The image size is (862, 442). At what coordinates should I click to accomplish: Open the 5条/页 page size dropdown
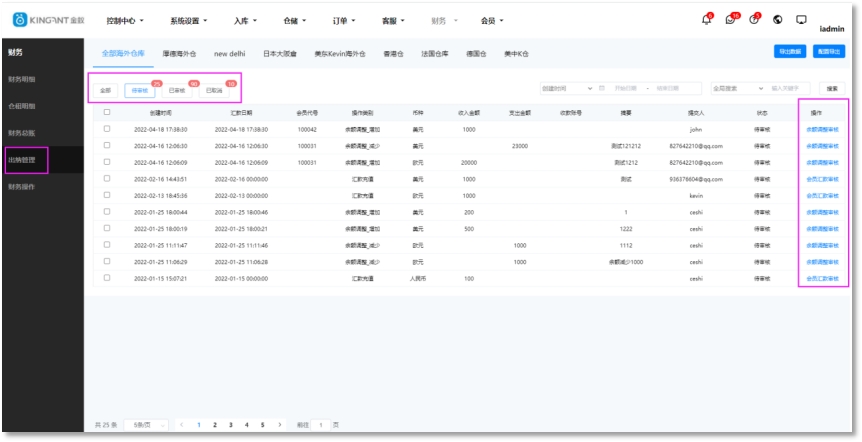[x=146, y=425]
